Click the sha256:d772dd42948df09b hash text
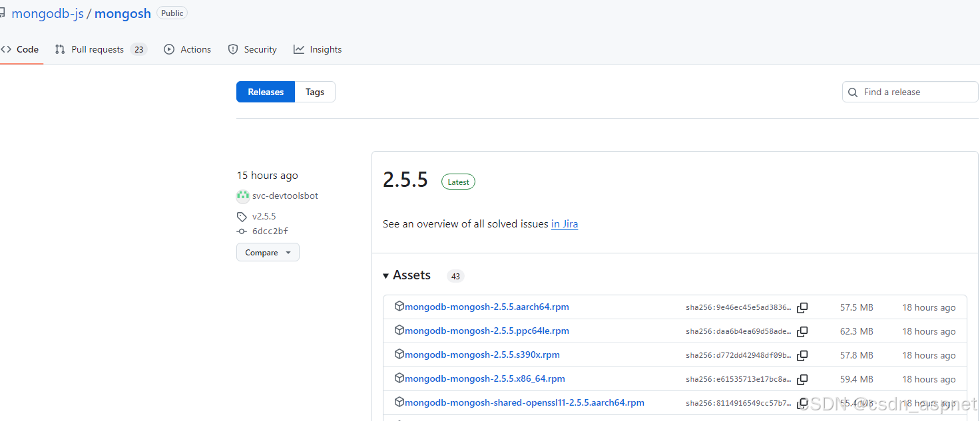 [739, 355]
